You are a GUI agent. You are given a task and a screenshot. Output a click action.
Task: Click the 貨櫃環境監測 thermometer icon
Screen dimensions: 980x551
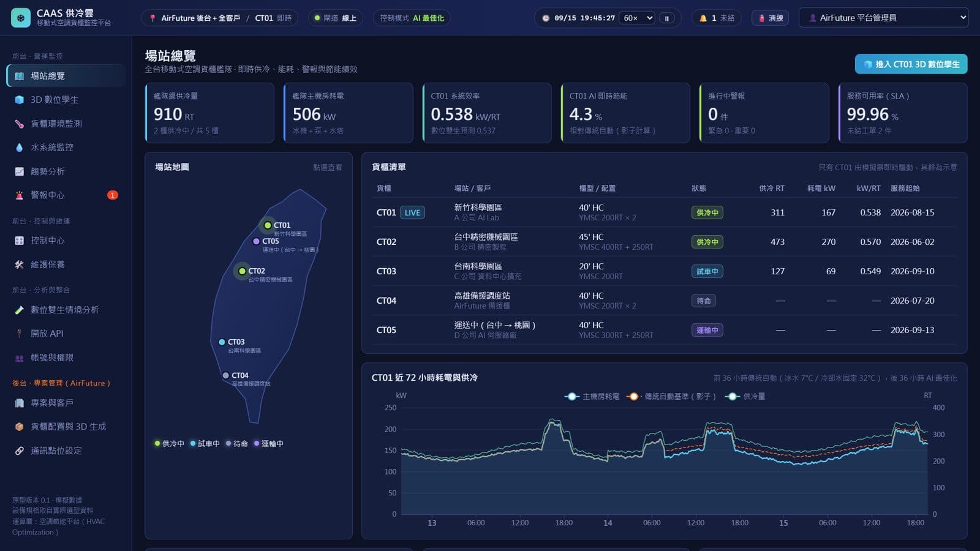19,124
